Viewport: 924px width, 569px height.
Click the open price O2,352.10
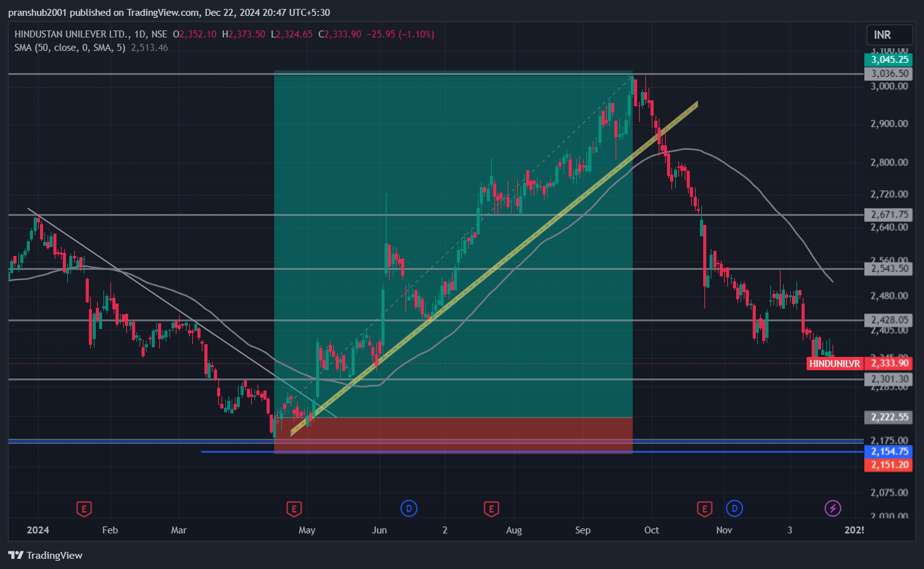(x=194, y=34)
